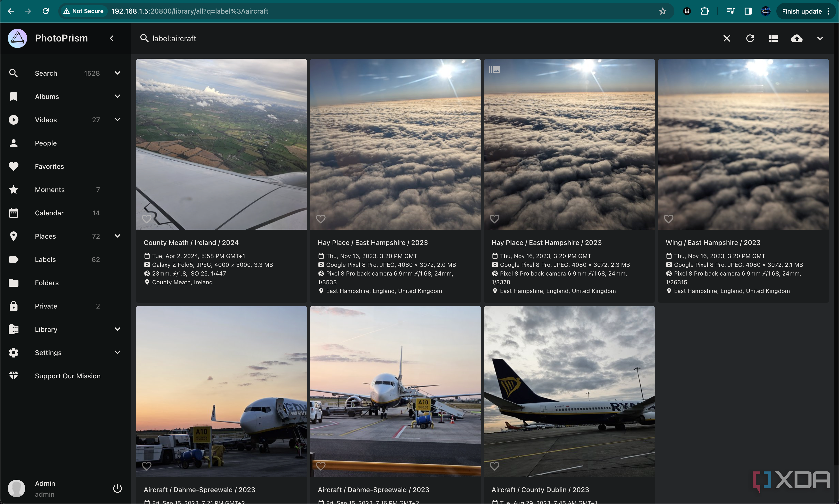The image size is (839, 504).
Task: Expand the Settings submenu arrow
Action: (x=117, y=352)
